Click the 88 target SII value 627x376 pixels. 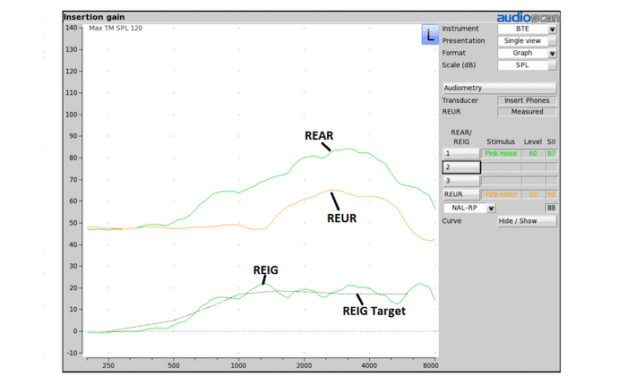point(551,208)
